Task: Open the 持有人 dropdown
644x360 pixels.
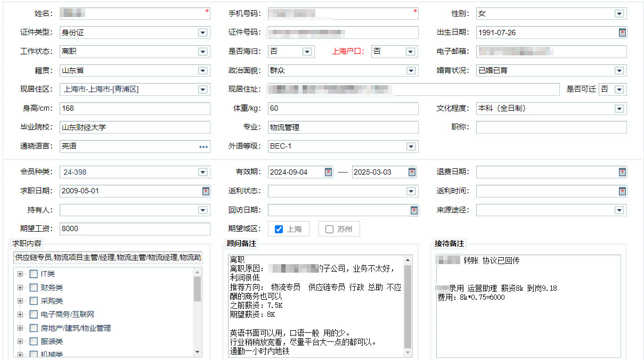Action: pyautogui.click(x=202, y=210)
